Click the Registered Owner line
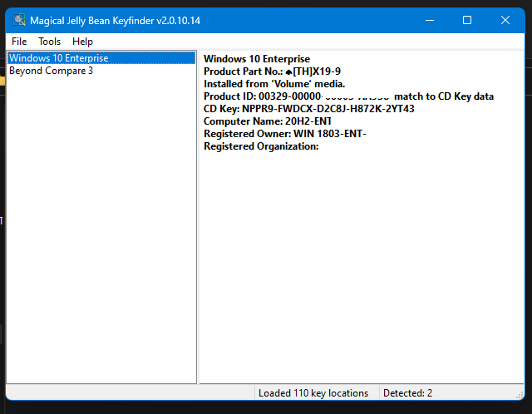532x414 pixels. tap(285, 134)
